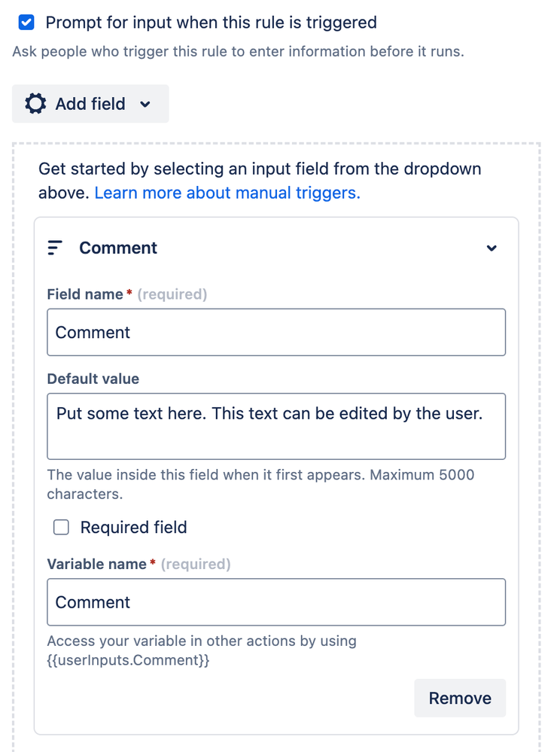
Task: Click the Add field button label
Action: point(90,104)
